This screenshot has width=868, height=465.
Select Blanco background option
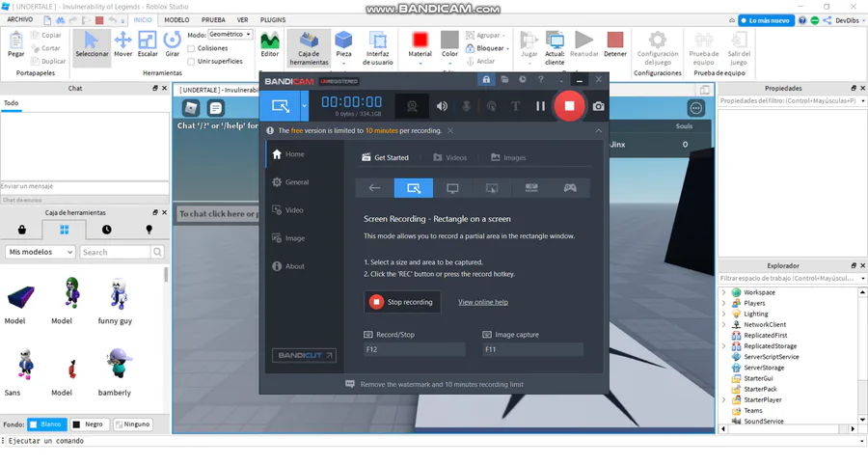coord(46,424)
